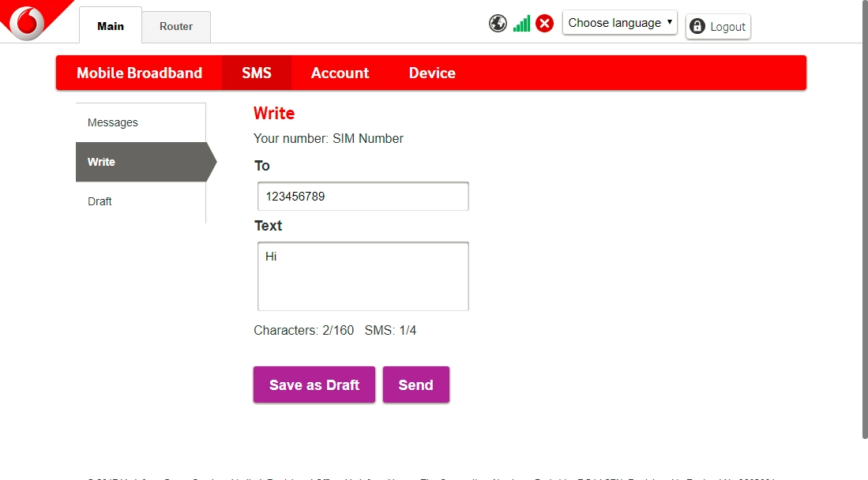Focus the Text message box
This screenshot has width=868, height=480.
click(363, 276)
